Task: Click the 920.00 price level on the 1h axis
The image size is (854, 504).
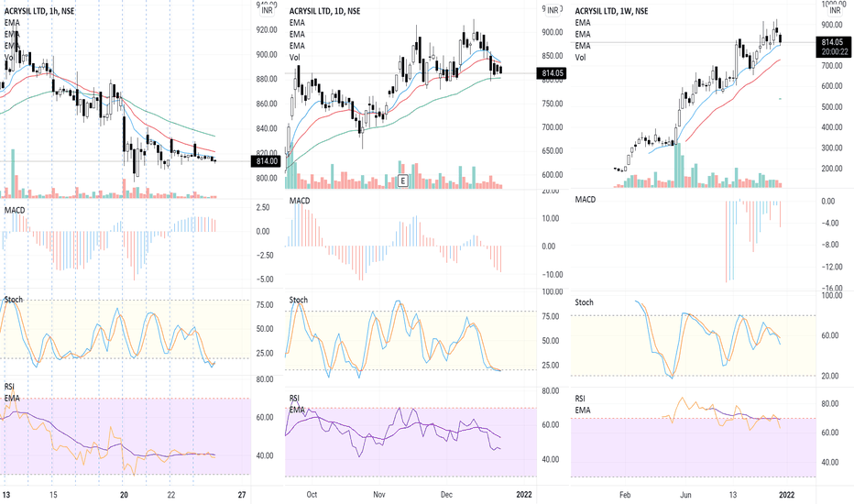Action: click(267, 29)
